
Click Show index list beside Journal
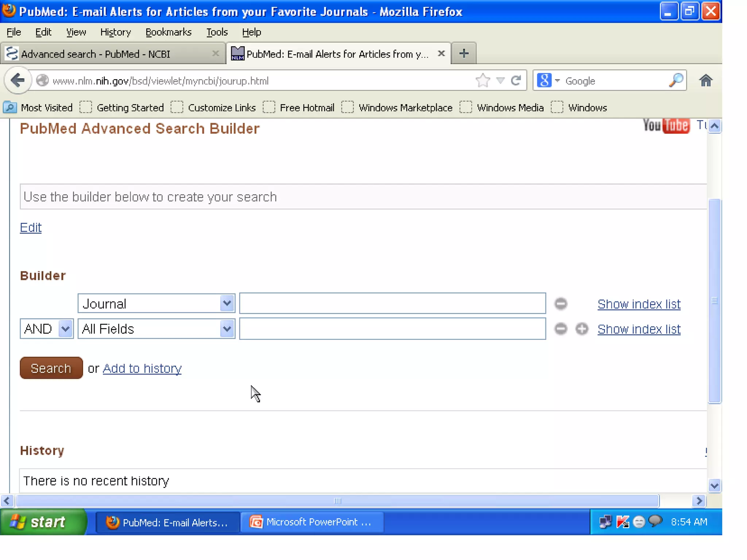(x=639, y=304)
